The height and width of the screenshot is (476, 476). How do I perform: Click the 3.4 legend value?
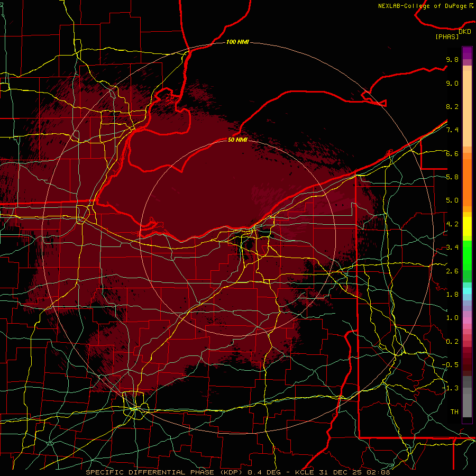(452, 248)
